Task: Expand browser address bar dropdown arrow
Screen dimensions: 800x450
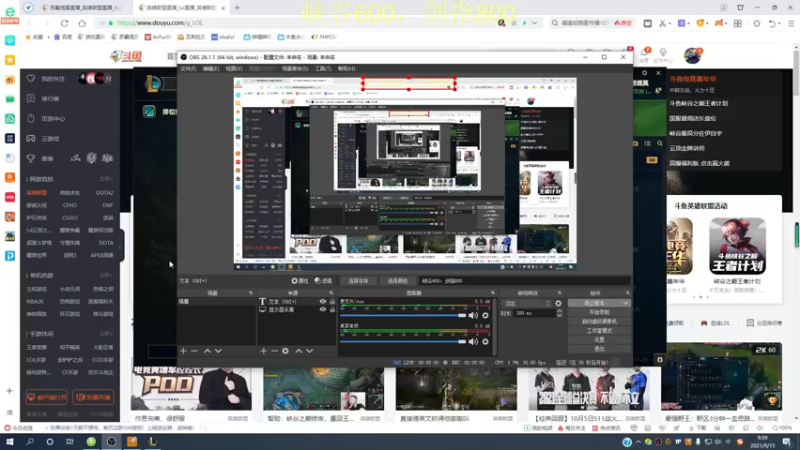Action: point(534,23)
